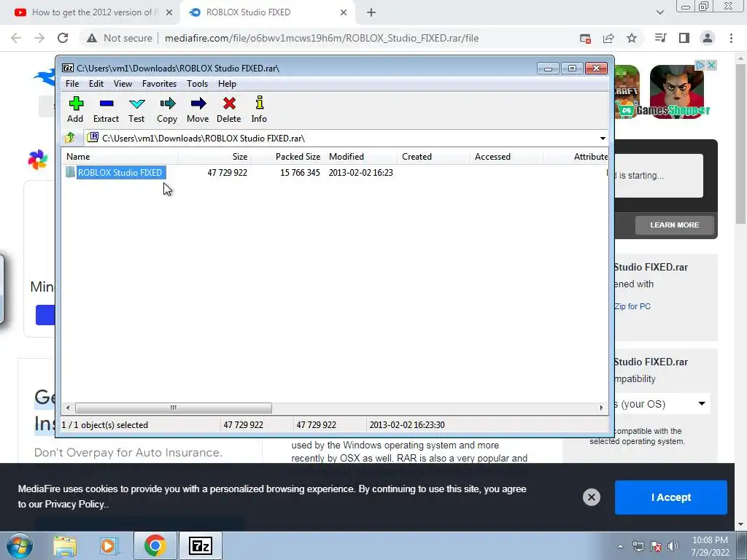Go up one folder level icon
The height and width of the screenshot is (560, 747).
point(70,138)
